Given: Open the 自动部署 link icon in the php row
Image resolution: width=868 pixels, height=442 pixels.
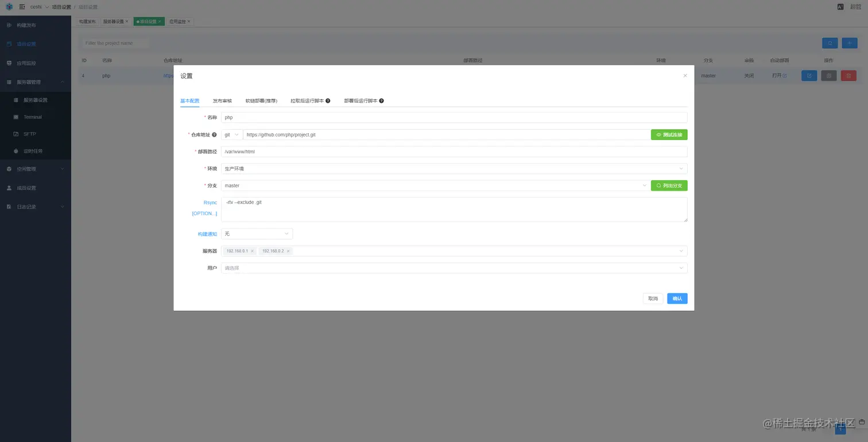Looking at the screenshot, I should (x=785, y=76).
